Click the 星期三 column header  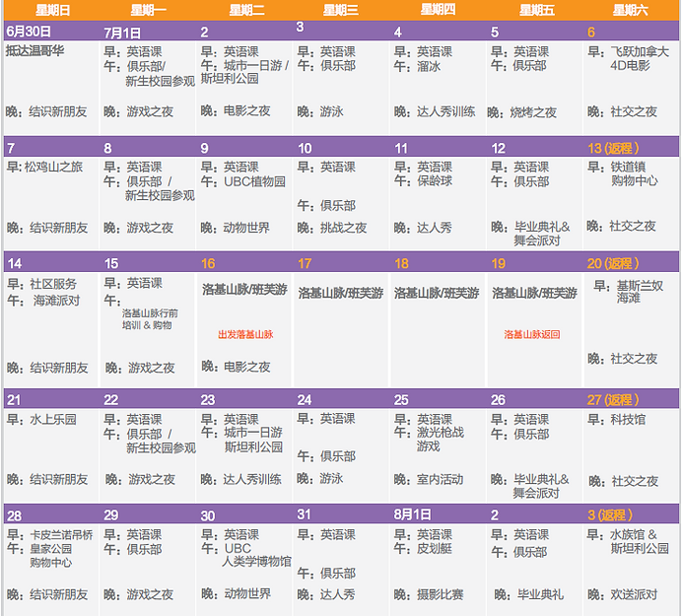(341, 10)
